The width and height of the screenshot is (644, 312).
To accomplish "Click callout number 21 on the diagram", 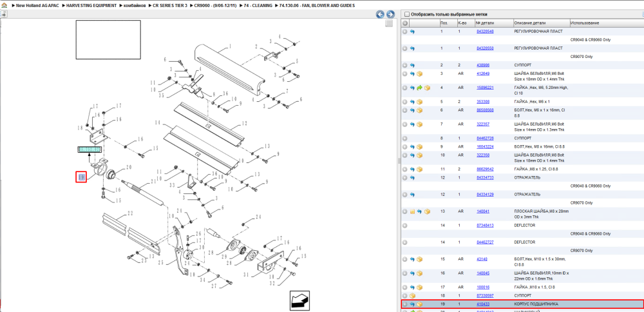I will (154, 181).
